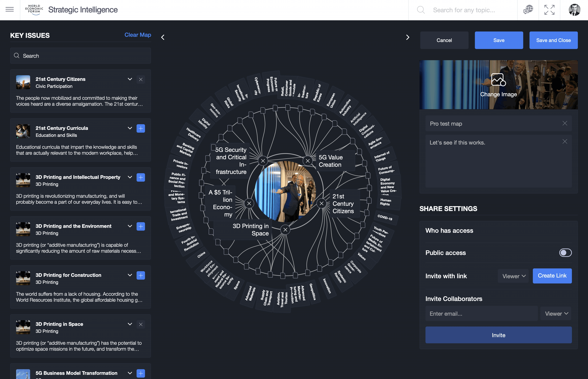Remove 5G Value Creation node on map
This screenshot has width=588, height=379.
tap(307, 161)
